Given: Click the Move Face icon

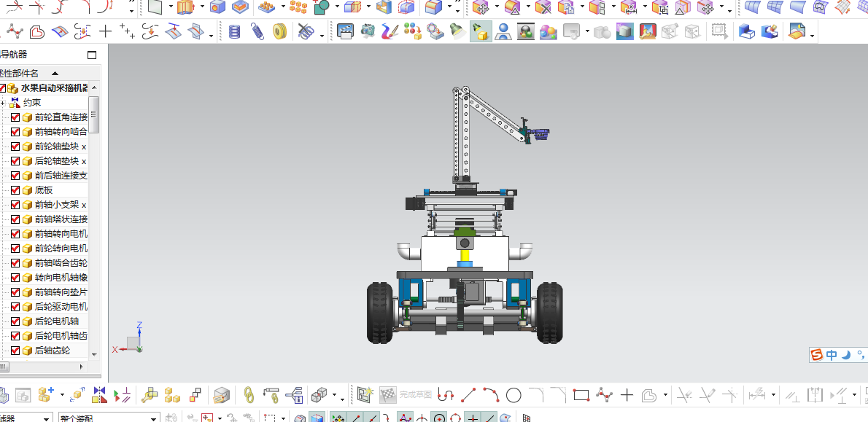Looking at the screenshot, I should (481, 7).
